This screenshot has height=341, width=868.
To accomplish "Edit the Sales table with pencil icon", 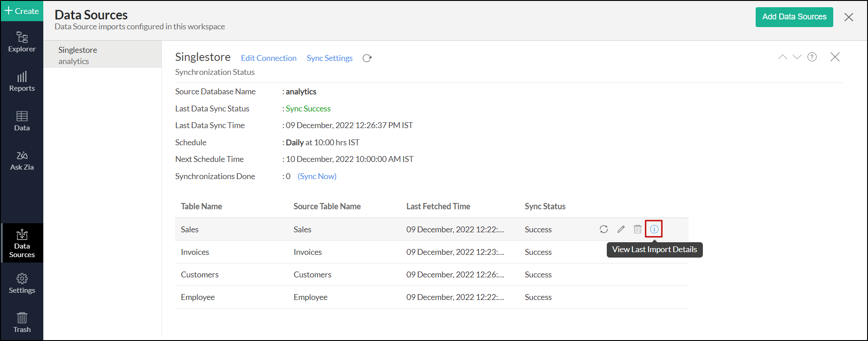I will [x=621, y=229].
